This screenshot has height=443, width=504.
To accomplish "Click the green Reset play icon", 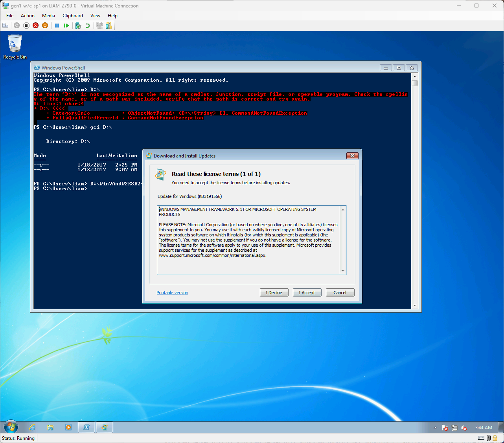I will pyautogui.click(x=66, y=26).
